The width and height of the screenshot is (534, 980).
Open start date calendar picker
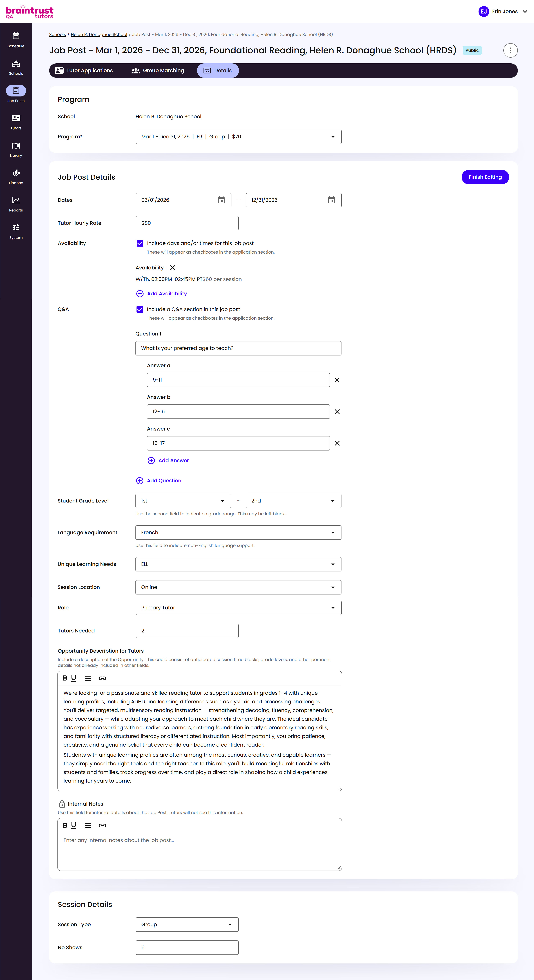coord(221,200)
